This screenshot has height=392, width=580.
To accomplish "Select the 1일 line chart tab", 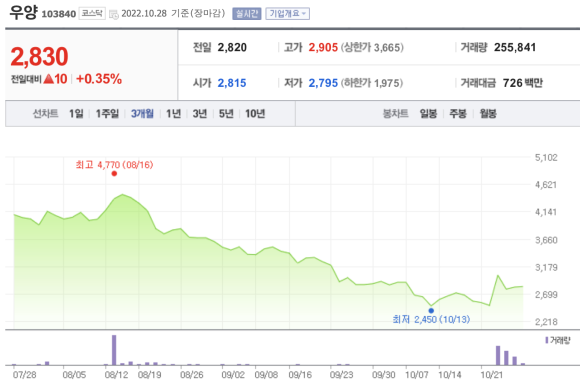I will pyautogui.click(x=76, y=114).
